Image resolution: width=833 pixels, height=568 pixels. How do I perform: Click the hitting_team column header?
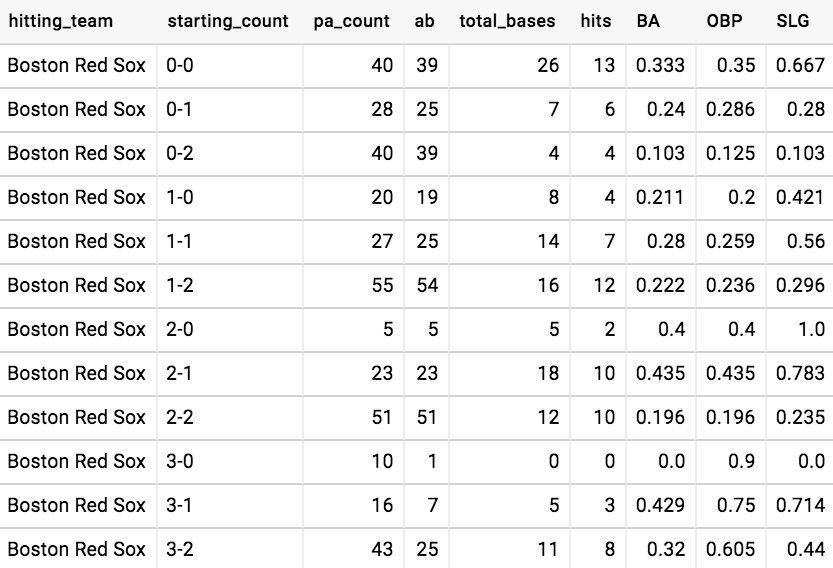60,21
